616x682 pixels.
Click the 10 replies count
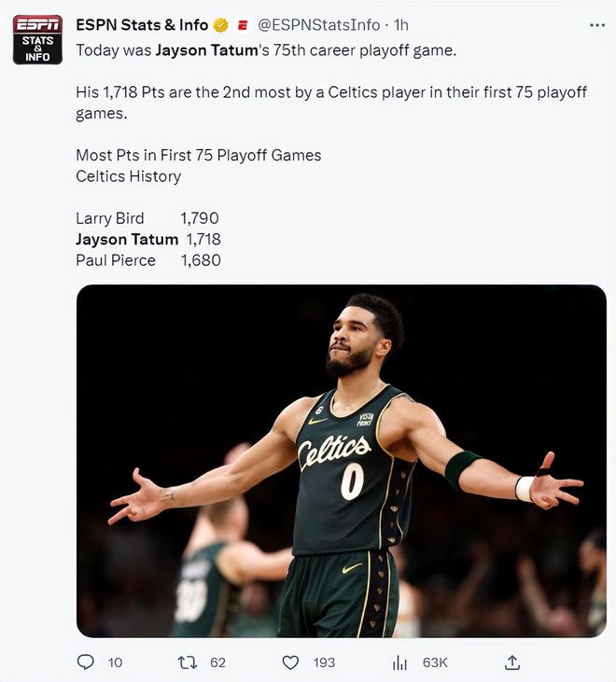click(x=116, y=662)
